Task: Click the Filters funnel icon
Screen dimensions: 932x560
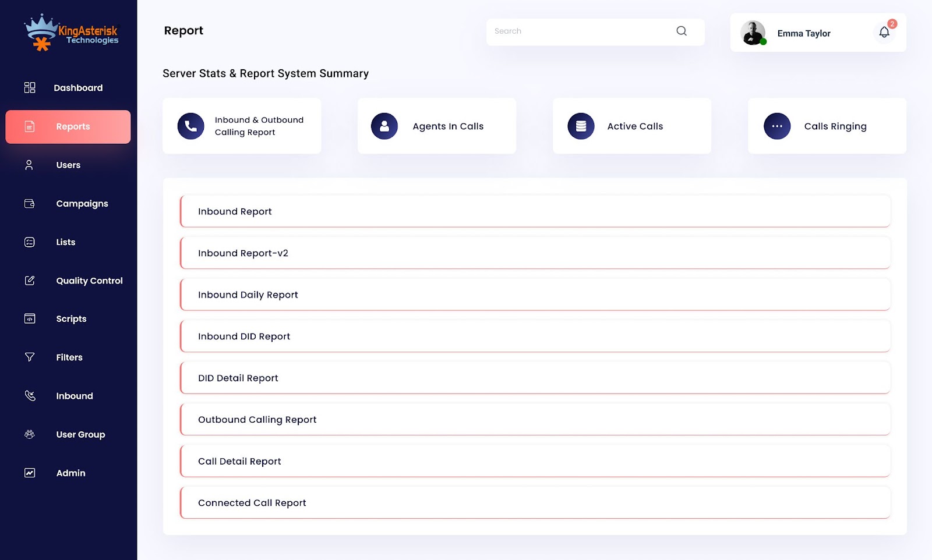Action: click(30, 357)
